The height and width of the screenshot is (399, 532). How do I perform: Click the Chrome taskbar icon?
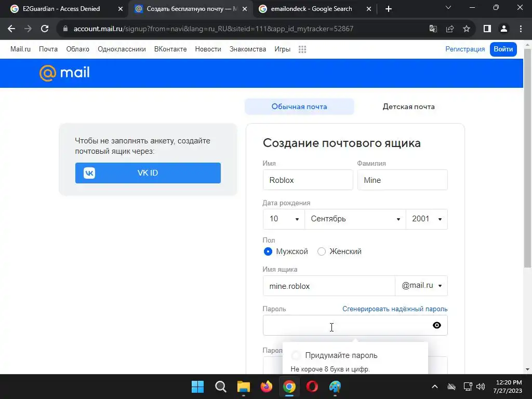289,387
